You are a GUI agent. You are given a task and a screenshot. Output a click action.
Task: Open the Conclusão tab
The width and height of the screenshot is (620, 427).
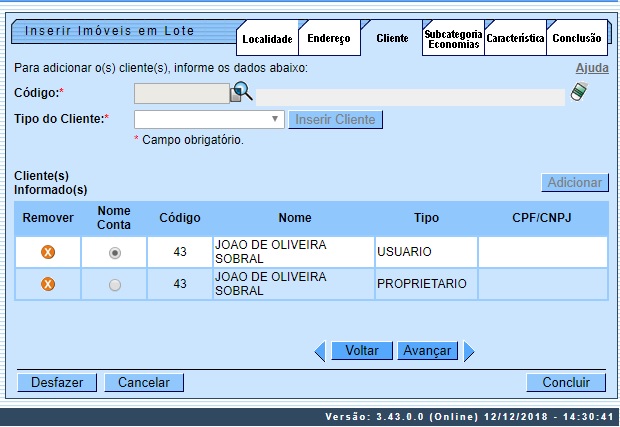coord(577,39)
